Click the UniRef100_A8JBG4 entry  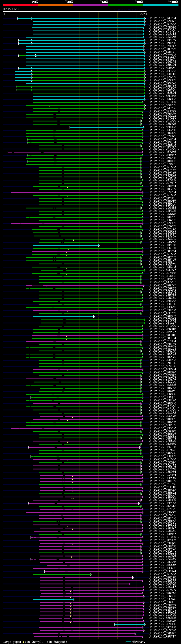pos(162,93)
